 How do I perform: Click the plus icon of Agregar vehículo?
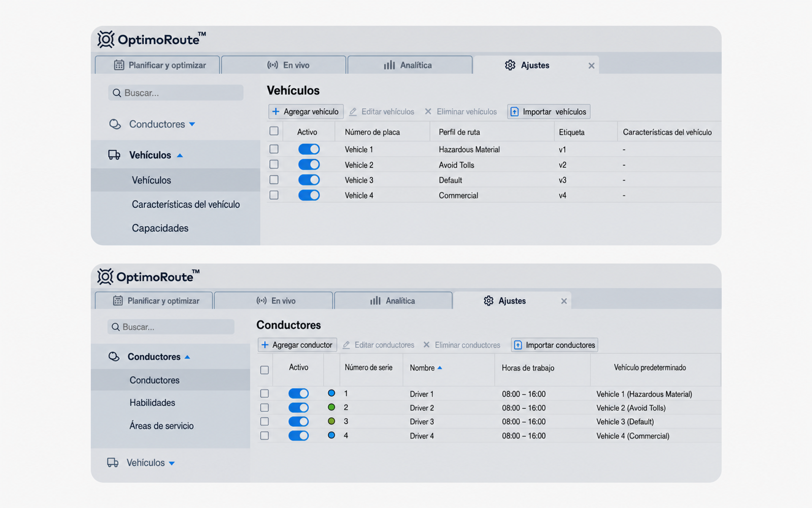click(x=276, y=111)
